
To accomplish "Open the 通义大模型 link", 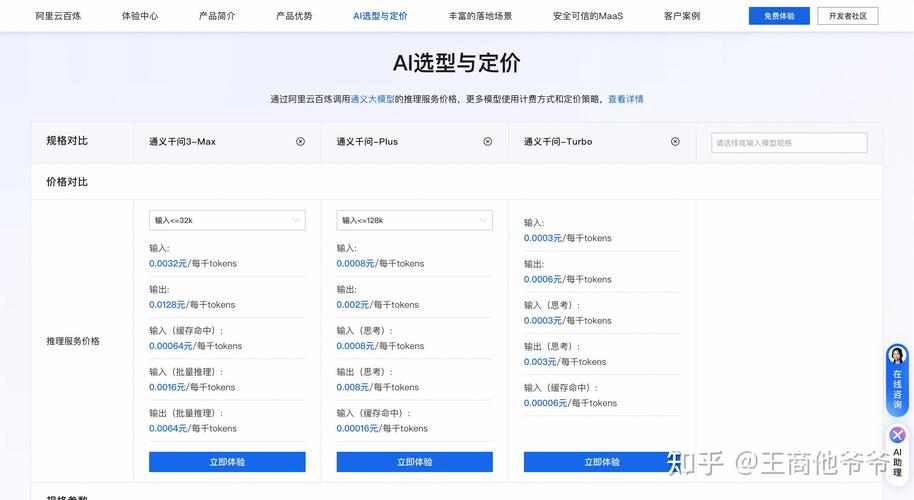I will [372, 99].
